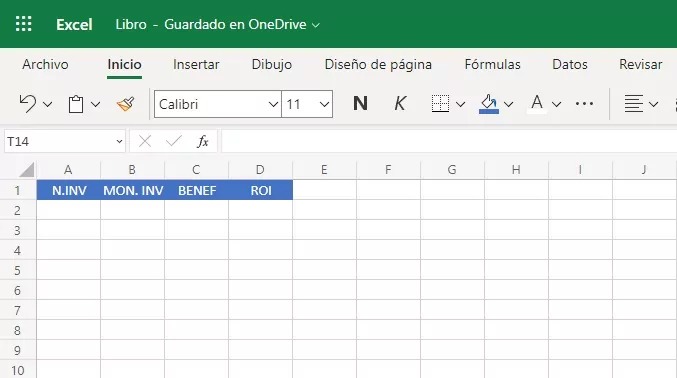Viewport: 677px width, 378px height.
Task: Expand the font color palette arrow
Action: click(556, 104)
